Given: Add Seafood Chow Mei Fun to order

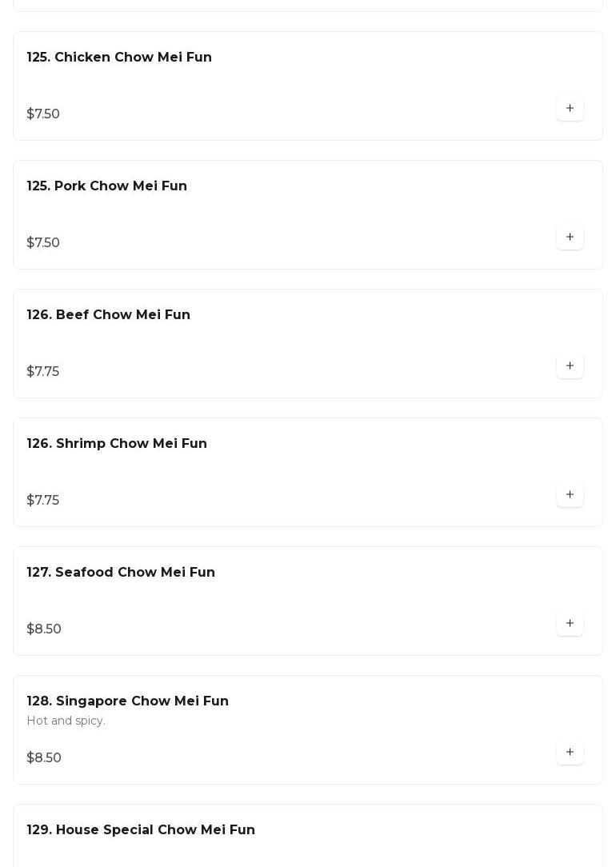Looking at the screenshot, I should tap(570, 624).
